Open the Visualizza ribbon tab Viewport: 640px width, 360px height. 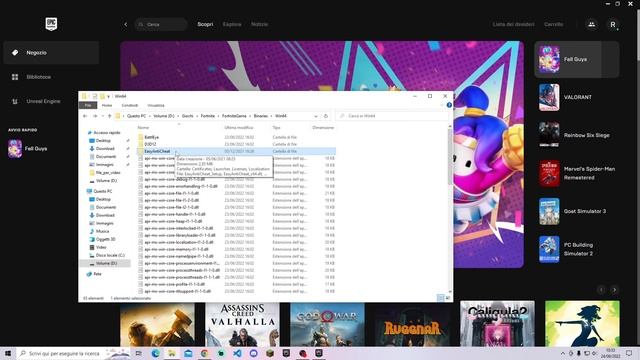tap(156, 105)
